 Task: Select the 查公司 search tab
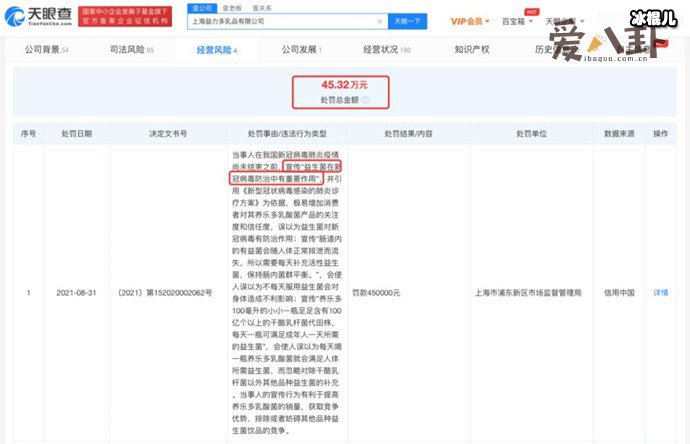click(202, 8)
